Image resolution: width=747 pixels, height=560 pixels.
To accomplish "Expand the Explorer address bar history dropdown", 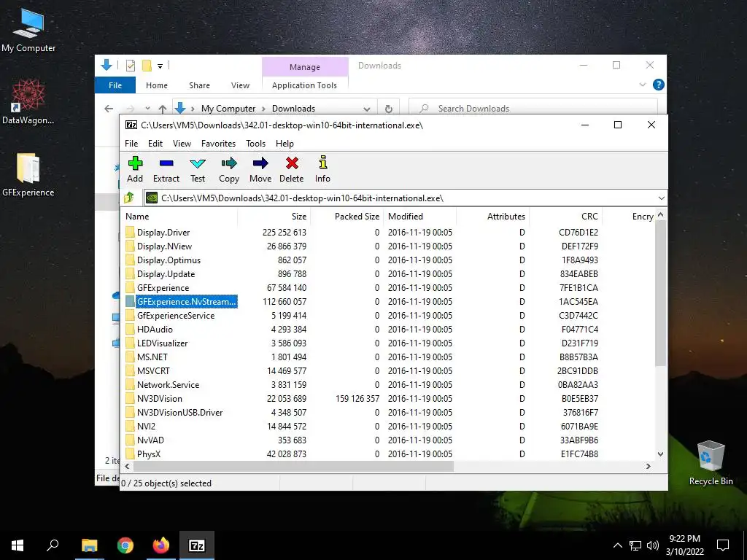I will pyautogui.click(x=367, y=109).
